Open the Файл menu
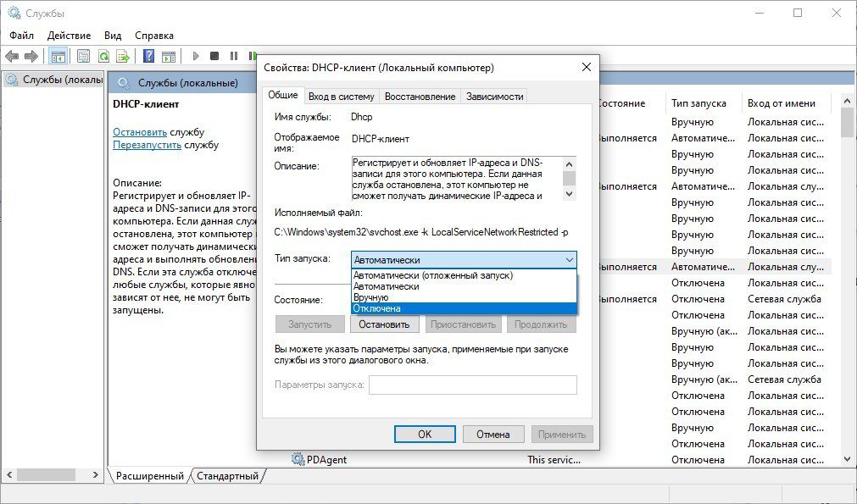This screenshot has width=857, height=504. [21, 36]
